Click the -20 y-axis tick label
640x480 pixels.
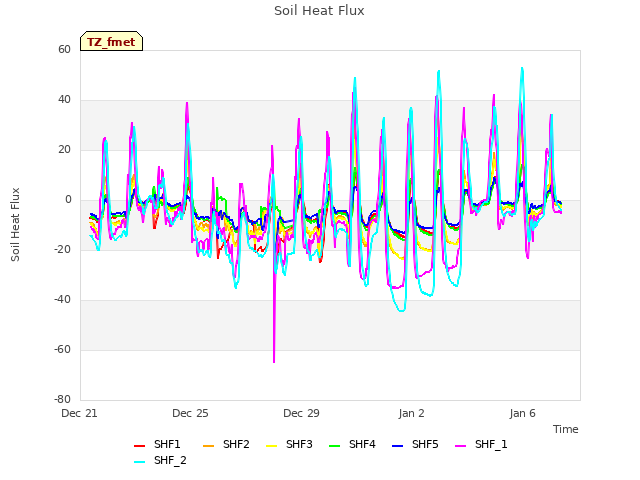click(x=62, y=249)
